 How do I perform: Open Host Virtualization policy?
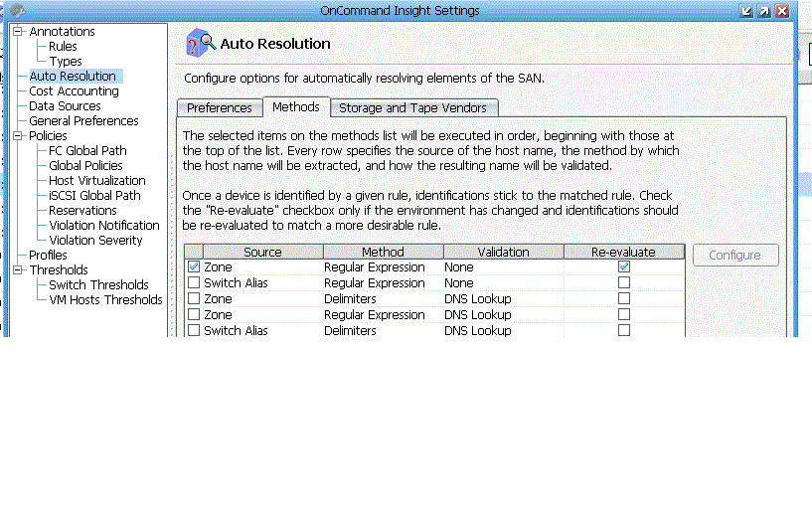pyautogui.click(x=96, y=181)
